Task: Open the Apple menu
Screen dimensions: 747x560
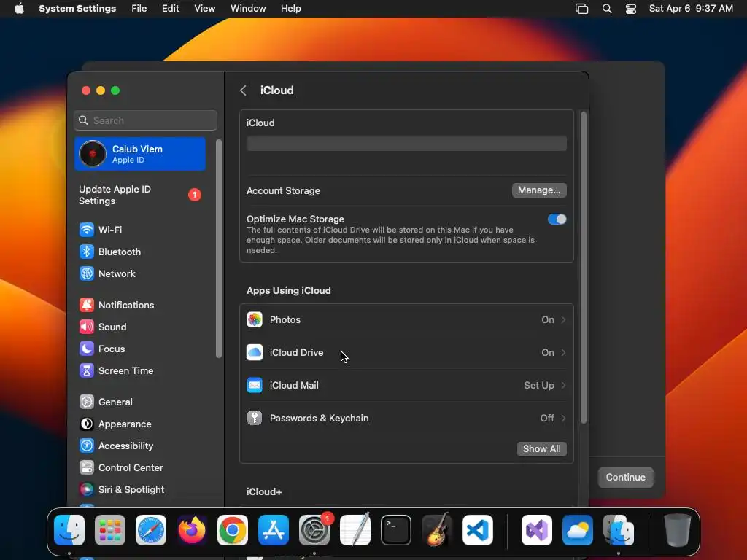Action: (x=19, y=9)
